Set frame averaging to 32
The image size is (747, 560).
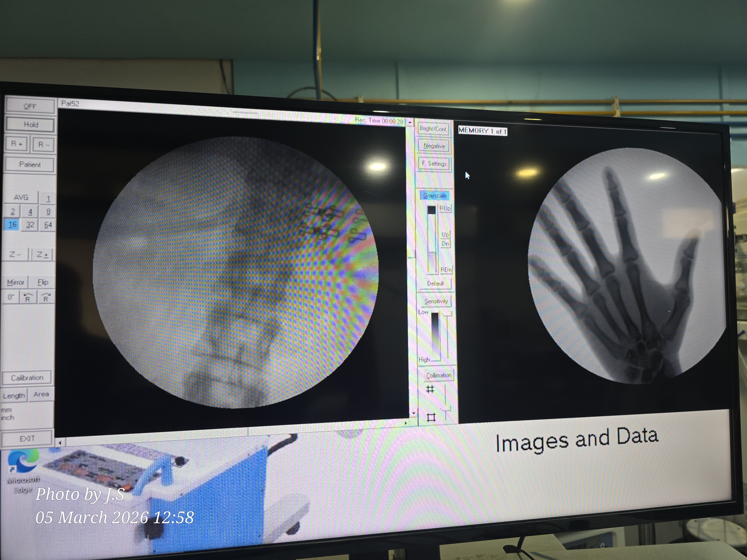click(30, 225)
